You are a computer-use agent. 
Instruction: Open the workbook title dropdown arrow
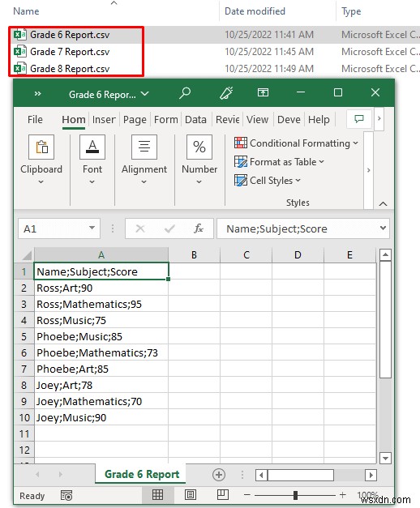click(x=144, y=94)
